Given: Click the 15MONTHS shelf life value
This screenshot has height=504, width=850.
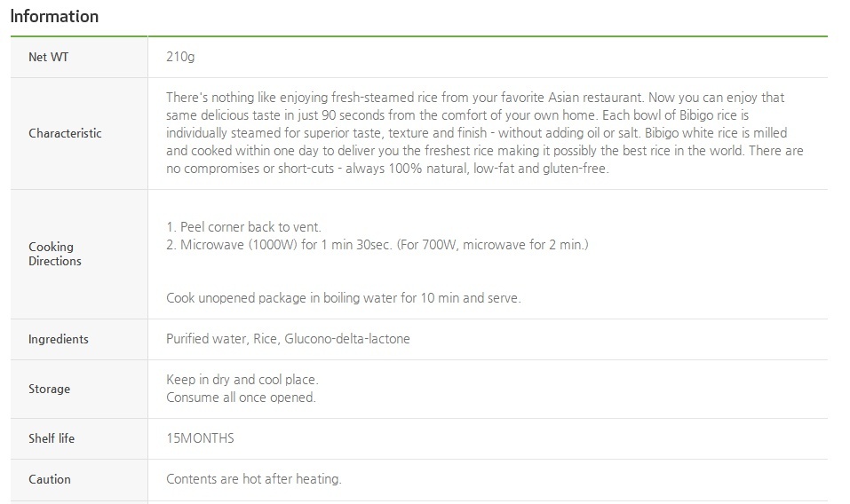Looking at the screenshot, I should 200,438.
